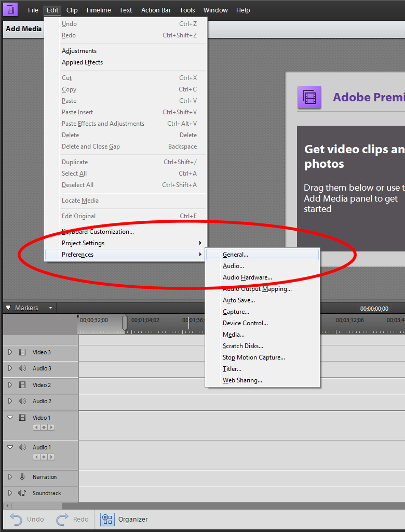Choose Auto Save... preferences

[263, 300]
